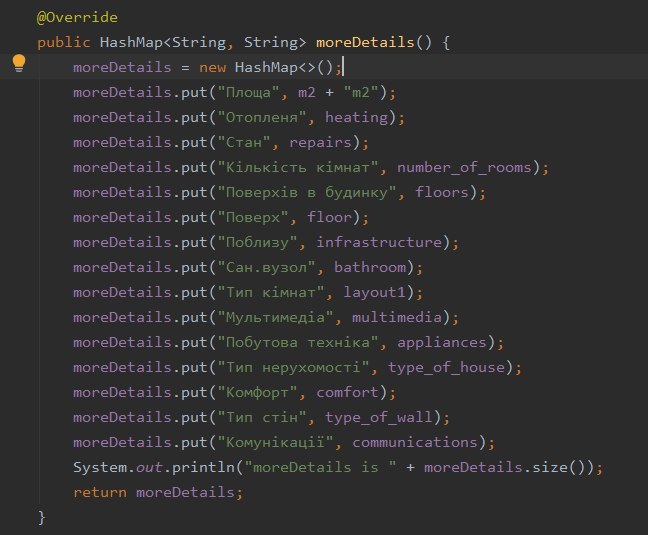Click the heating variable

tap(357, 117)
